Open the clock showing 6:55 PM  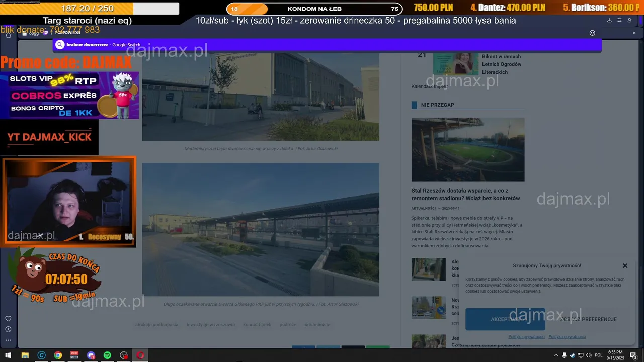[615, 355]
